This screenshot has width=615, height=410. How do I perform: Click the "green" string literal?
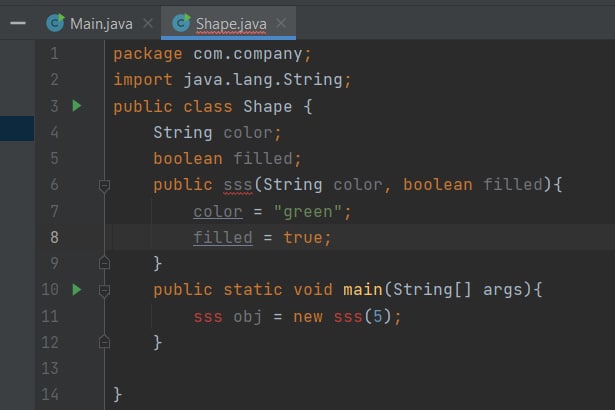308,212
